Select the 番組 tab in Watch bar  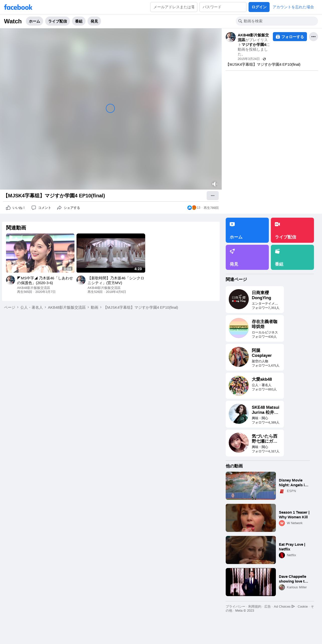(x=79, y=21)
